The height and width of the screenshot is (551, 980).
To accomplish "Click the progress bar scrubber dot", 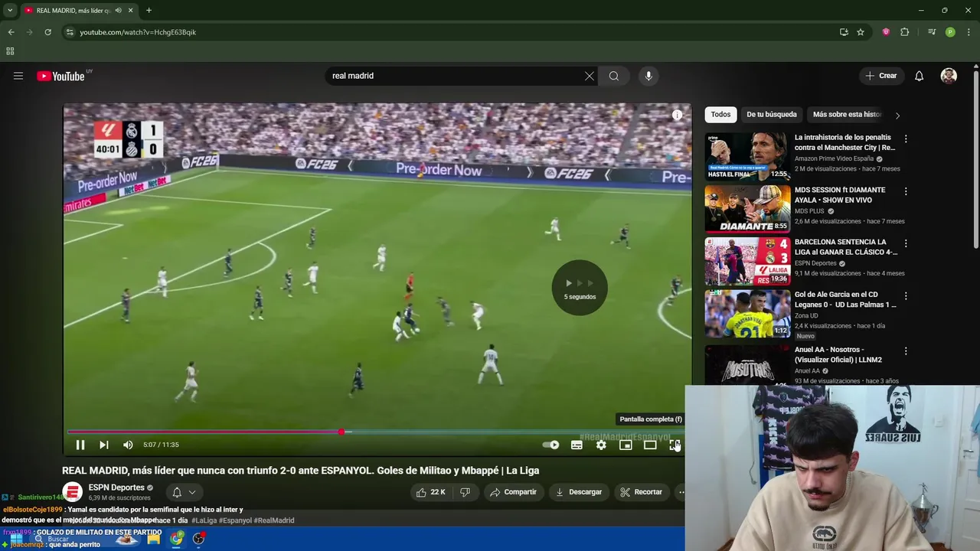I will click(x=341, y=432).
